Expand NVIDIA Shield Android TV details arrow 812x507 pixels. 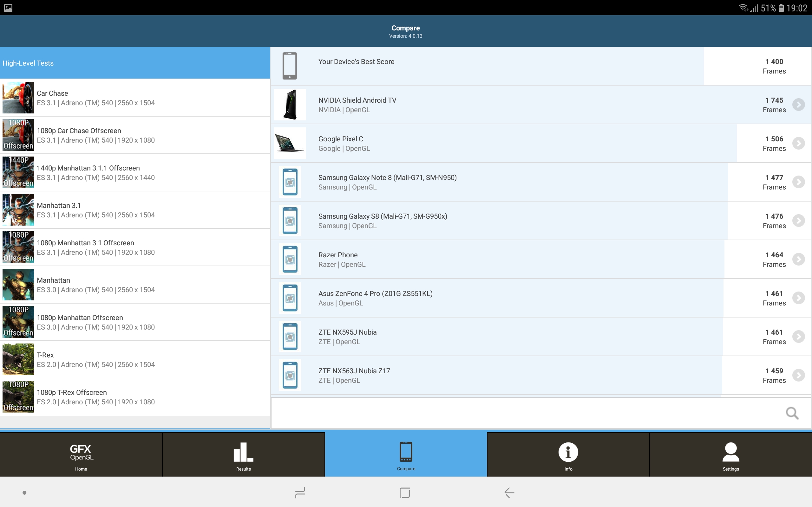[x=798, y=105]
